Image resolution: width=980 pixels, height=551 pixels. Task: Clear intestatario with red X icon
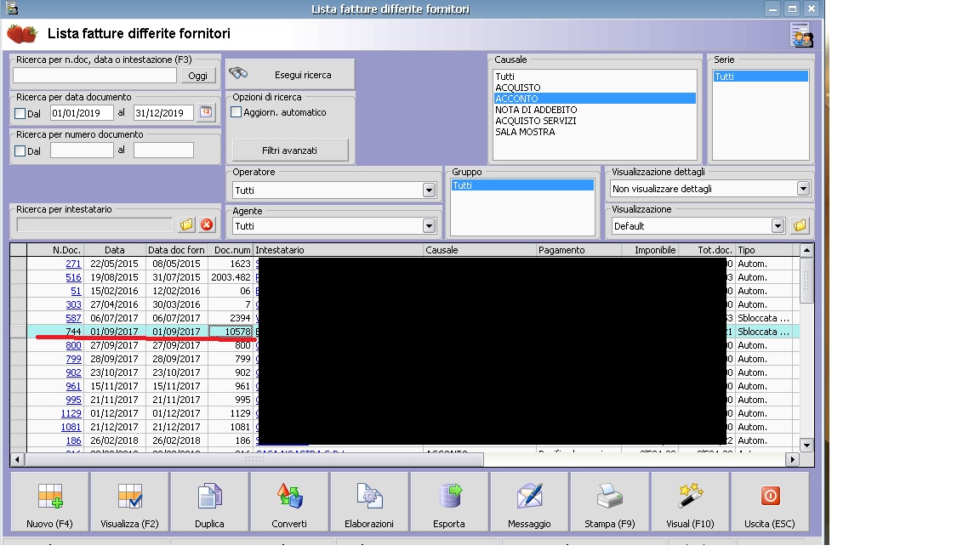click(207, 224)
